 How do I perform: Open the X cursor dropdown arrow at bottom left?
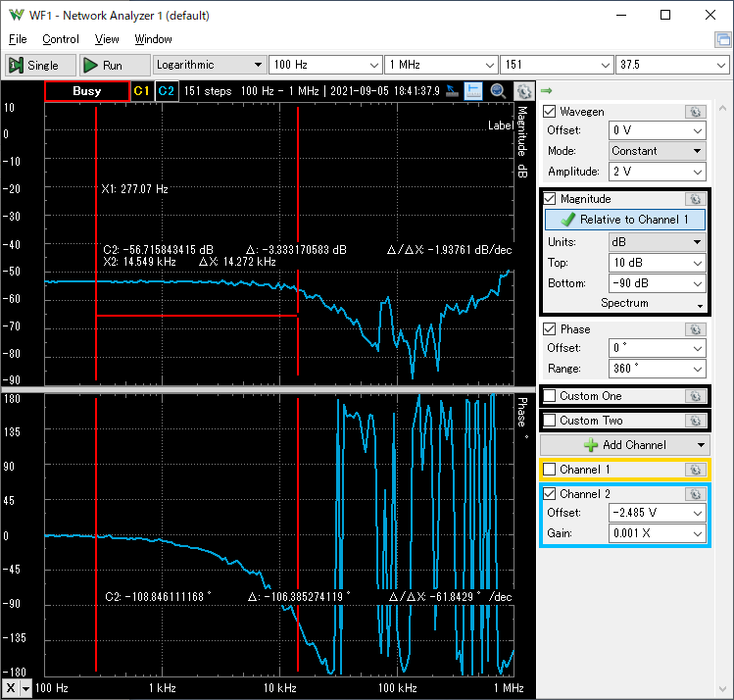point(25,688)
